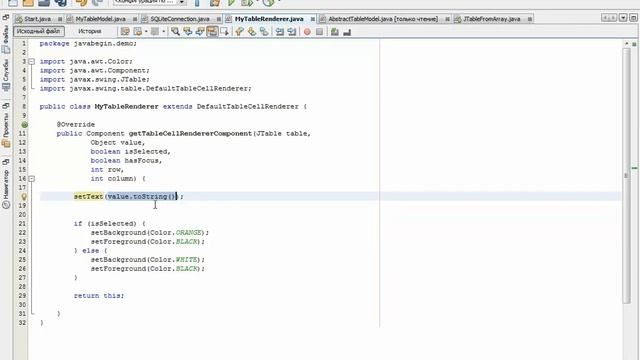Viewport: 640px width, 360px height.
Task: Shift line right icon
Action: point(292,31)
